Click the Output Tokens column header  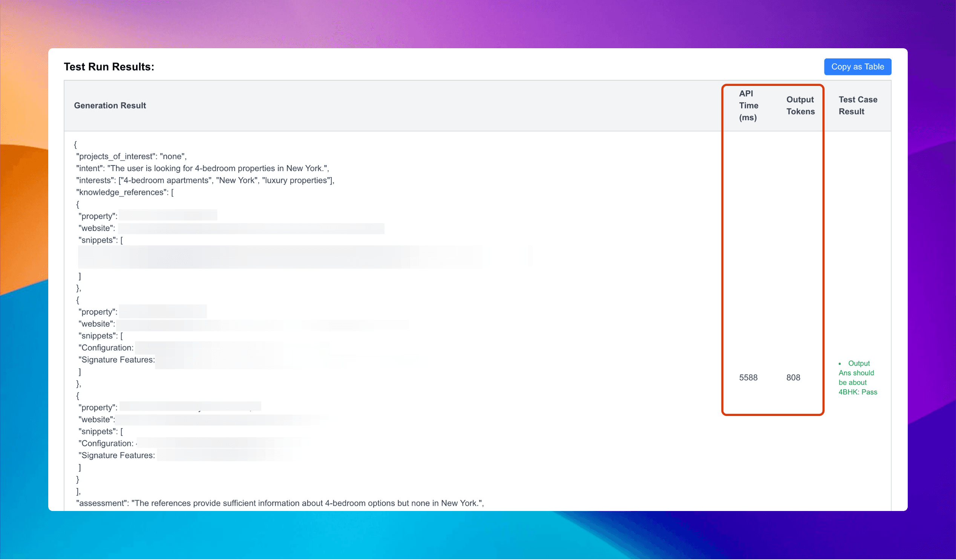point(800,106)
